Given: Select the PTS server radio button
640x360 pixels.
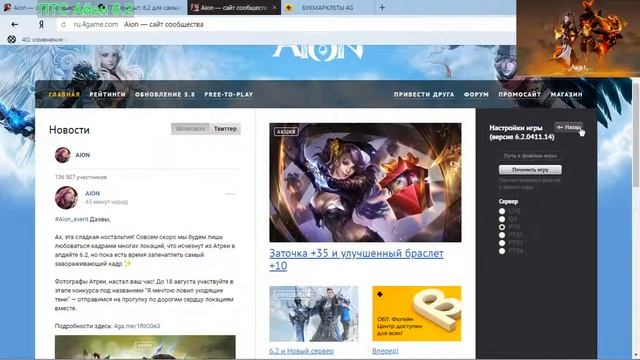Looking at the screenshot, I should tap(502, 227).
